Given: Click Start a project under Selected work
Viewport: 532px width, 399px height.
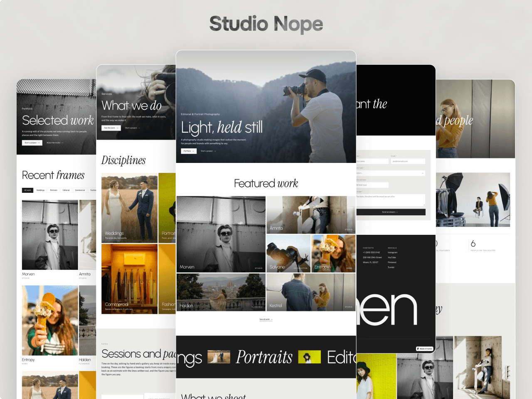Looking at the screenshot, I should coord(32,143).
